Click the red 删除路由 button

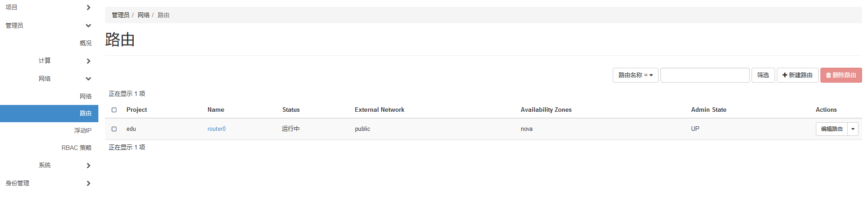click(x=841, y=75)
